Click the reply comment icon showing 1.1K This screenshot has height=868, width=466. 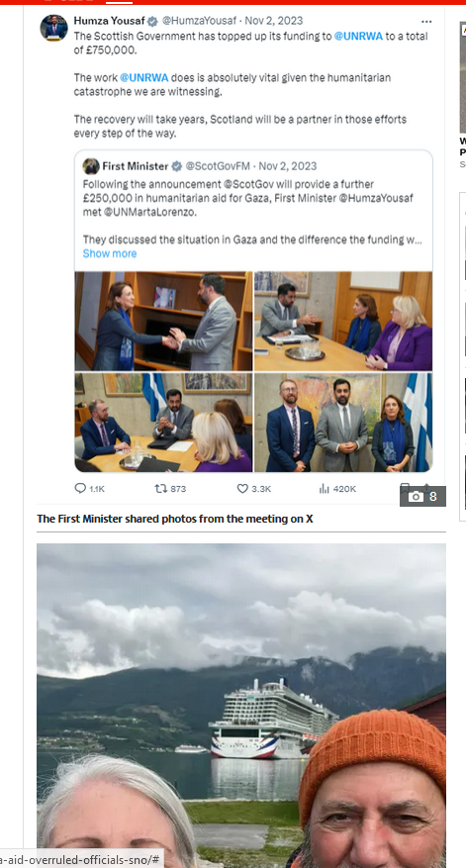click(80, 489)
